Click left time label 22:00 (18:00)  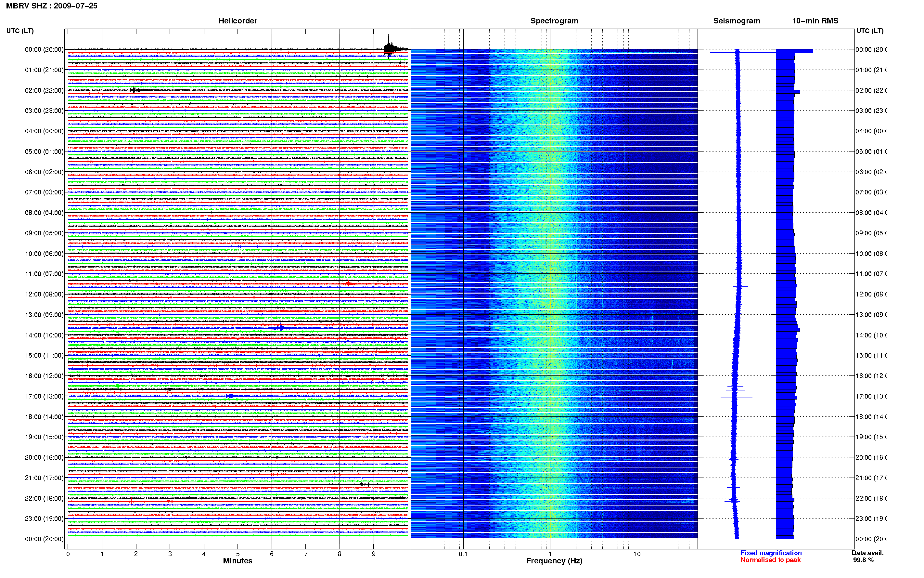click(44, 498)
